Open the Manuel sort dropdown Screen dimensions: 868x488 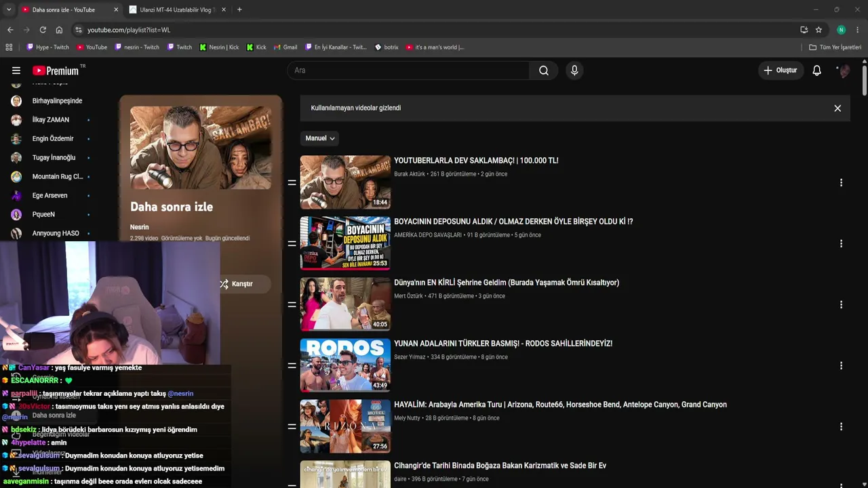tap(320, 138)
